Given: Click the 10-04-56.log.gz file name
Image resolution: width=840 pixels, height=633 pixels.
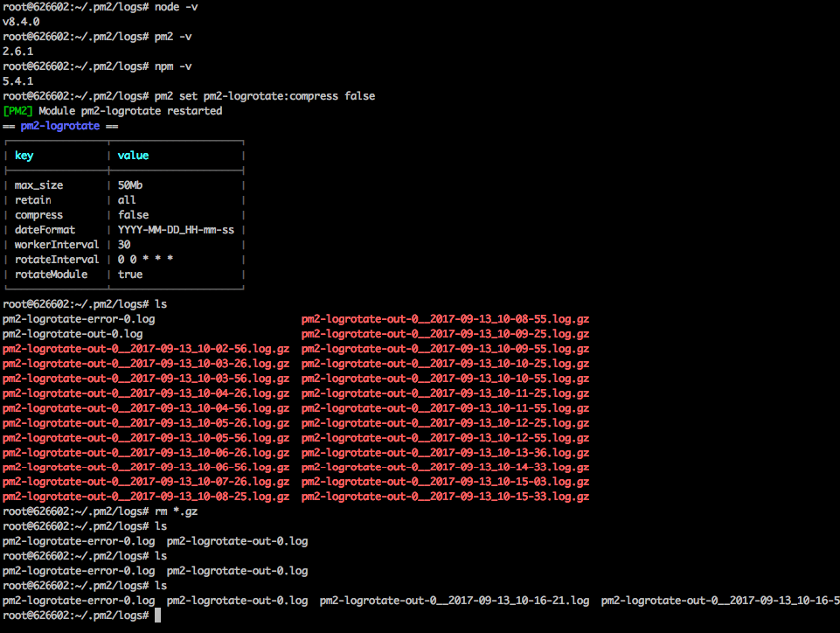Looking at the screenshot, I should click(146, 408).
